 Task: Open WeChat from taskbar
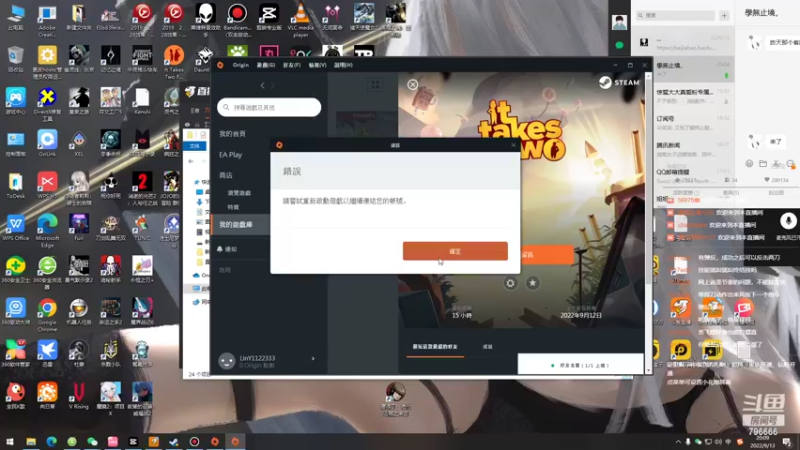[x=92, y=442]
